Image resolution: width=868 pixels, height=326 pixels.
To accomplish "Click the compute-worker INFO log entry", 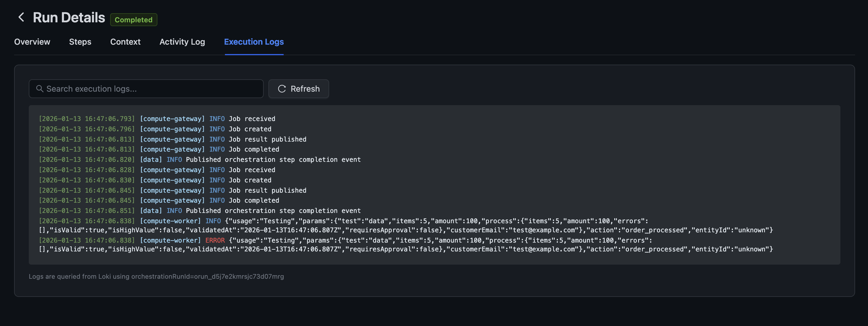I will (337, 225).
